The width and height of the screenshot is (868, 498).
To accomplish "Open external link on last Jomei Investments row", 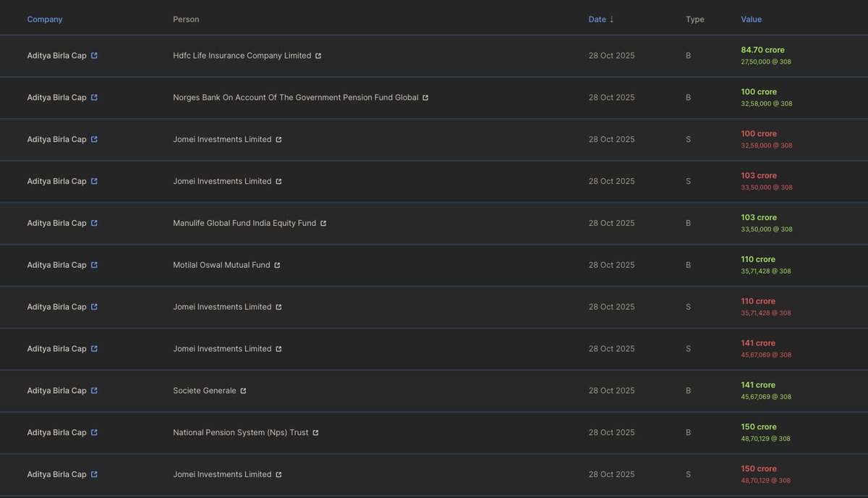I will pos(278,473).
